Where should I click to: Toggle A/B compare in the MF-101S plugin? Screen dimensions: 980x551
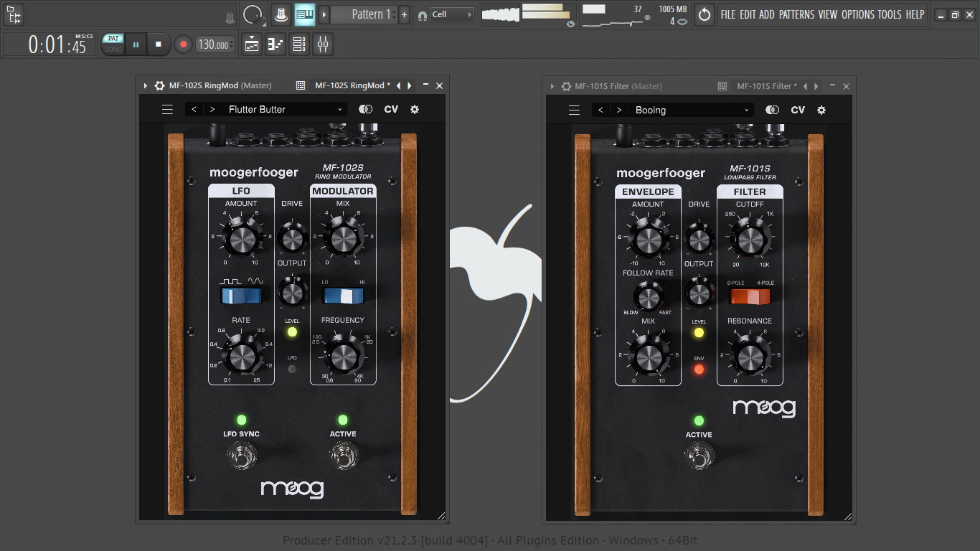point(773,110)
